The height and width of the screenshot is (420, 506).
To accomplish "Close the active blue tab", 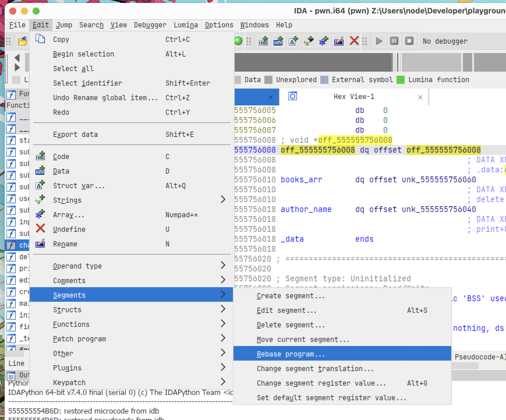I will point(270,97).
